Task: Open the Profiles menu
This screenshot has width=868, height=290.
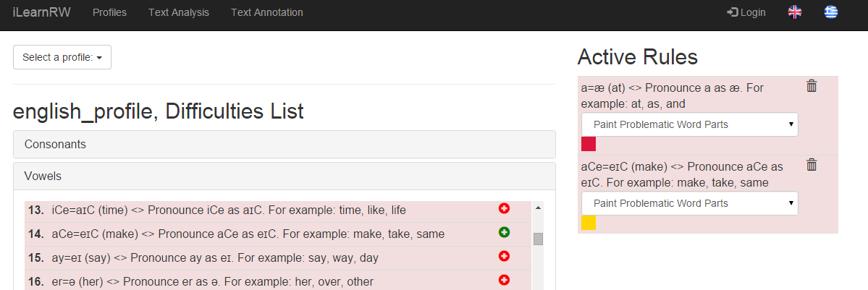Action: click(x=109, y=12)
